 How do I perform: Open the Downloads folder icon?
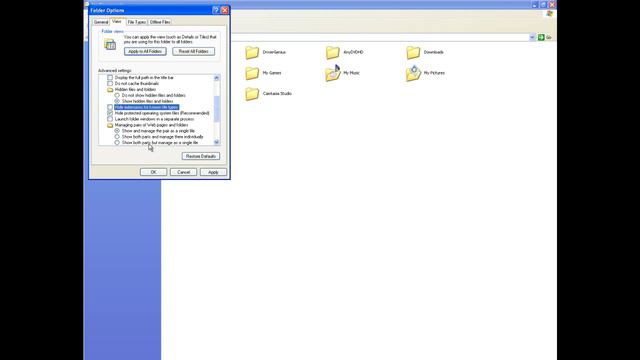(413, 52)
